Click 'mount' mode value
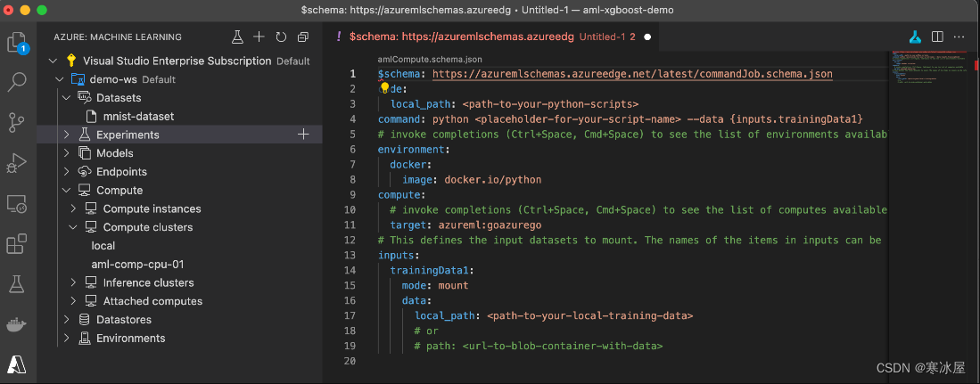The image size is (980, 384). tap(453, 285)
